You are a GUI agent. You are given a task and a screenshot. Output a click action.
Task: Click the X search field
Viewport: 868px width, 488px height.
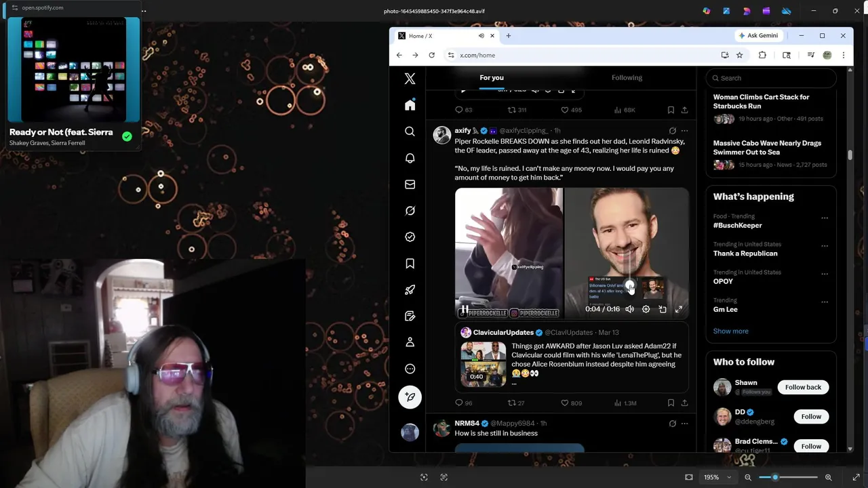(x=770, y=78)
